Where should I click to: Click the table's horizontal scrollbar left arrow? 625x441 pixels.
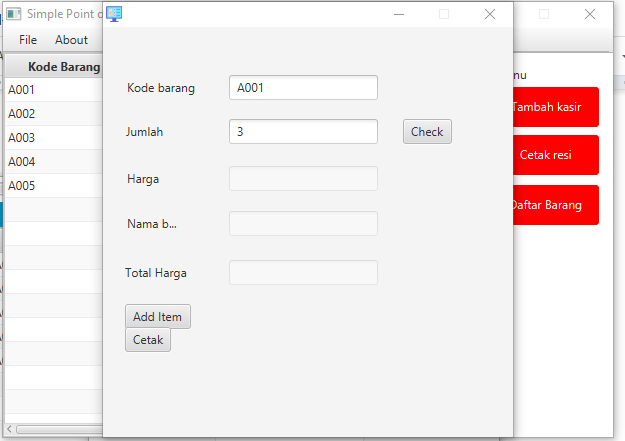point(9,429)
